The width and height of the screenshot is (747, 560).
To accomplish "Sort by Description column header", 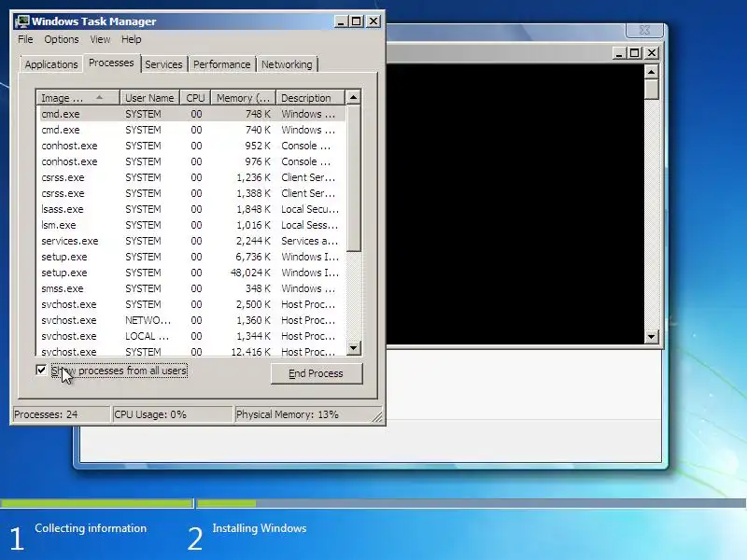I will point(310,98).
